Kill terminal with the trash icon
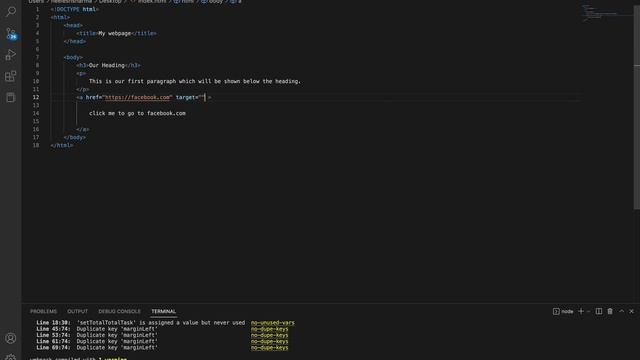640x360 pixels. [x=610, y=311]
